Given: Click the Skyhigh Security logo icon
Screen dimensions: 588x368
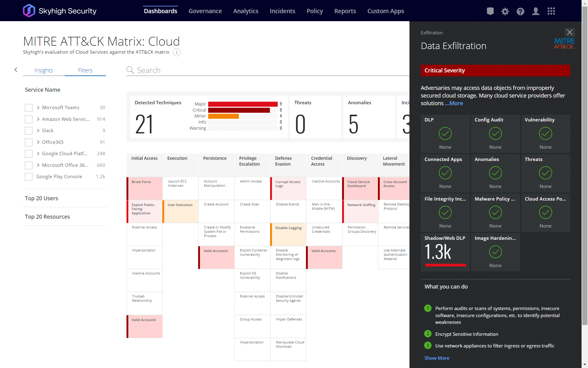Looking at the screenshot, I should tap(29, 11).
